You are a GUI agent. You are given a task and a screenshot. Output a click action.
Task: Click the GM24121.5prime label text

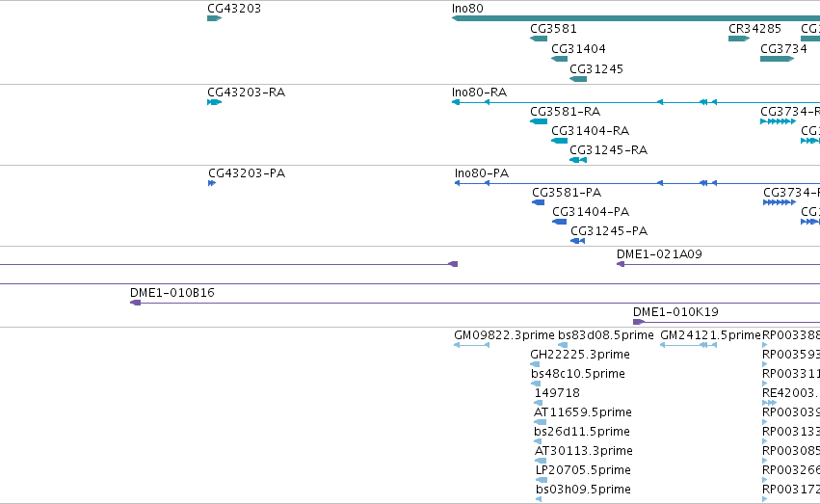(711, 335)
